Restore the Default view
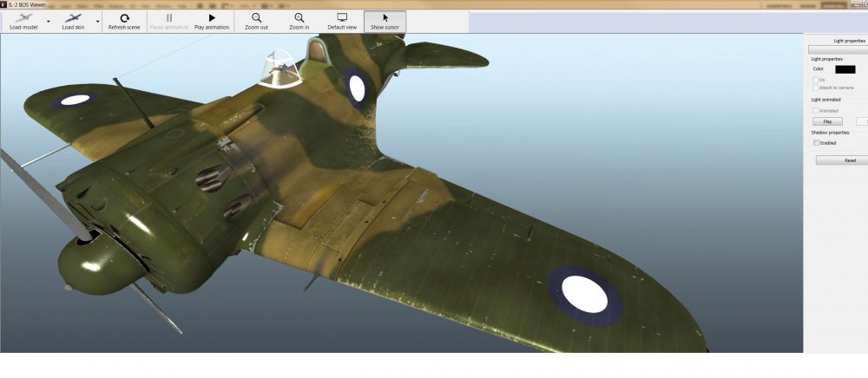Screen dimensions: 868x378 pyautogui.click(x=342, y=17)
